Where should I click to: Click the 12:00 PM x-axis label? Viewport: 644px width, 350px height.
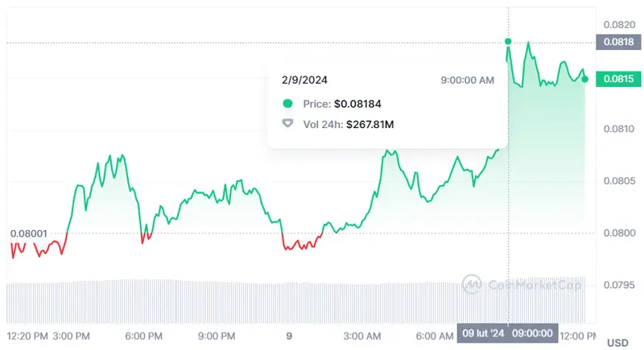pos(578,335)
